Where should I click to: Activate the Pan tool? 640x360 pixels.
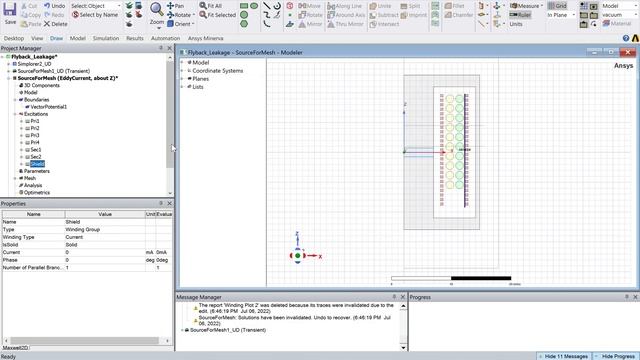tap(176, 6)
